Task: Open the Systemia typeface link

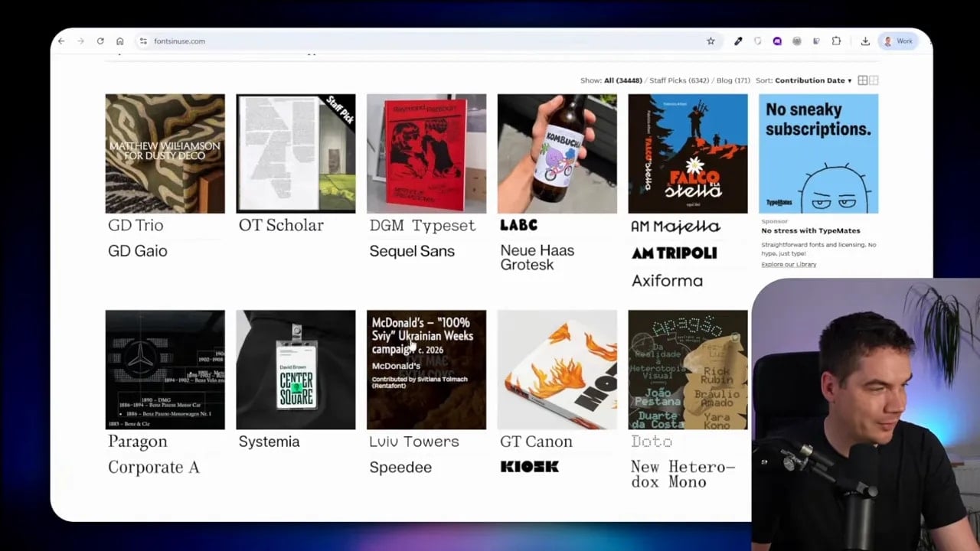Action: click(x=269, y=442)
